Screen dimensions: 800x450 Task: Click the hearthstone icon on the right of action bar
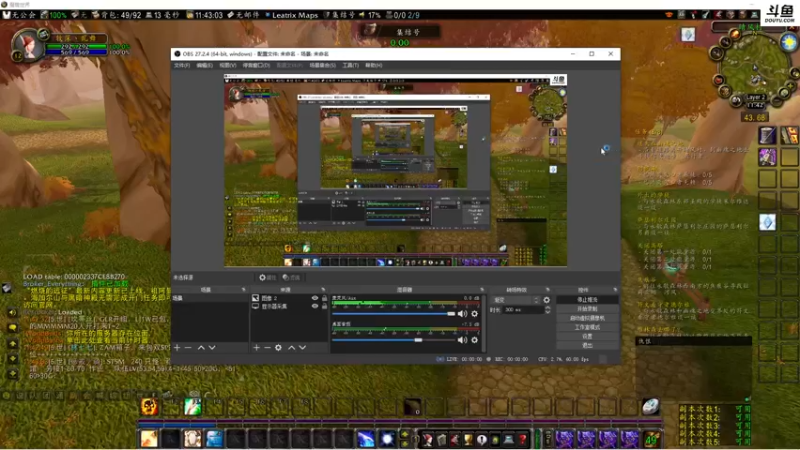pos(651,407)
